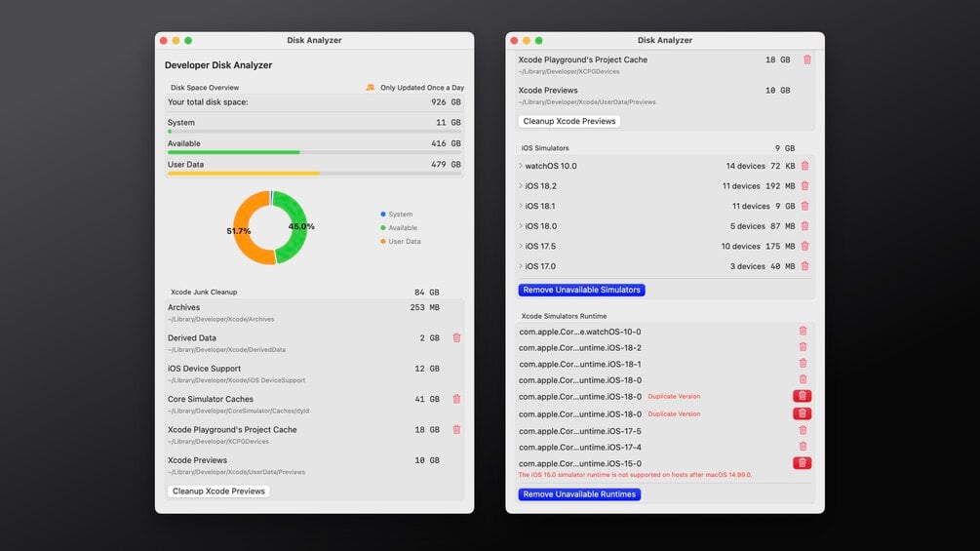The width and height of the screenshot is (980, 551).
Task: Expand the iOS 18.0 simulator group
Action: (x=521, y=225)
